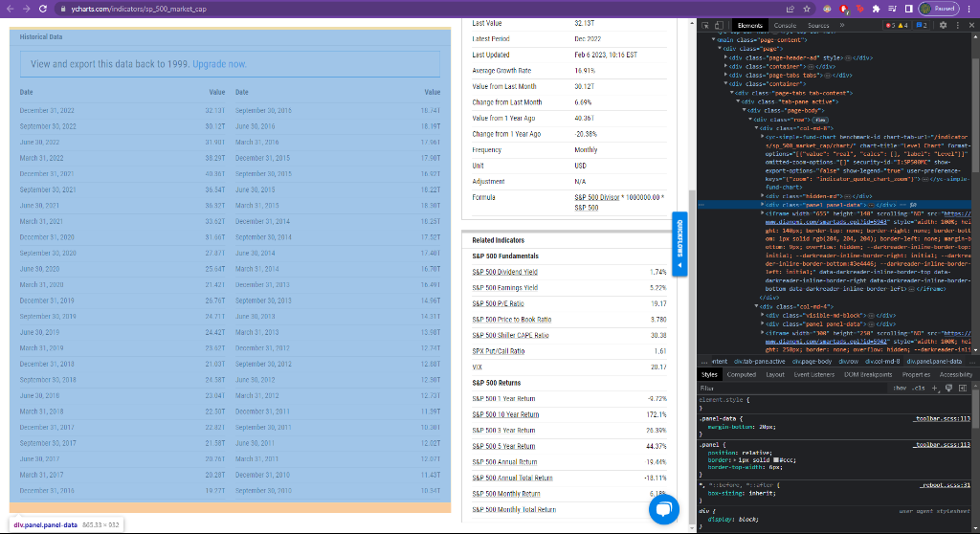The width and height of the screenshot is (980, 534).
Task: Open the Layout tab
Action: [775, 374]
